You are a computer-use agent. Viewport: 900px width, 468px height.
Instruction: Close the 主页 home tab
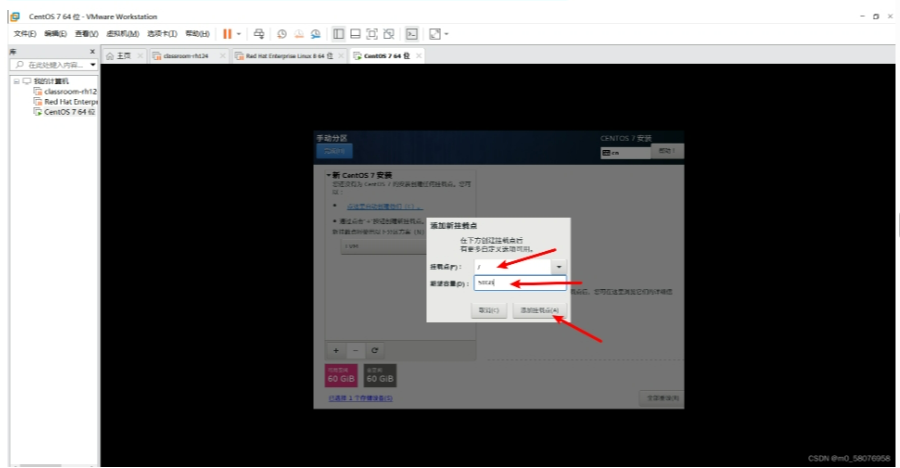140,56
